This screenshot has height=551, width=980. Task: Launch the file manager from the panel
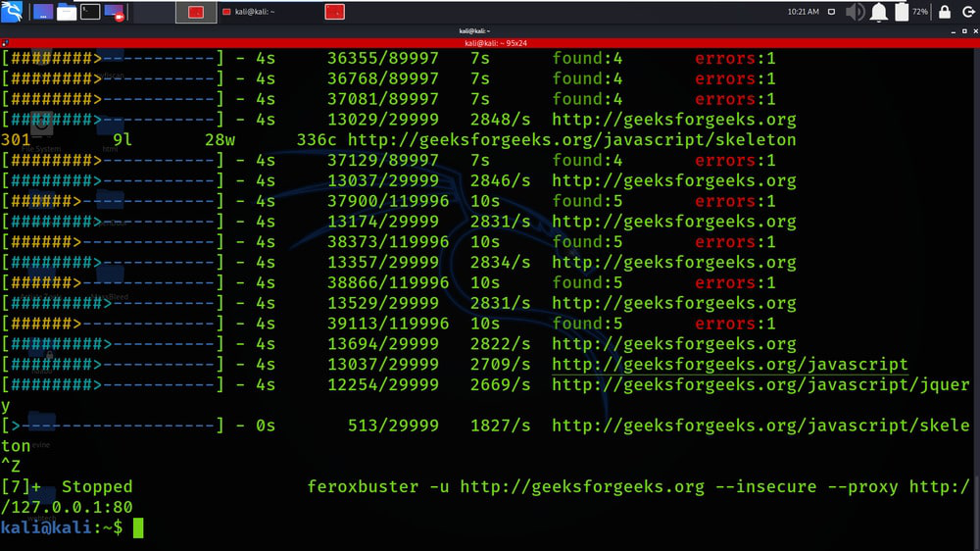click(67, 11)
